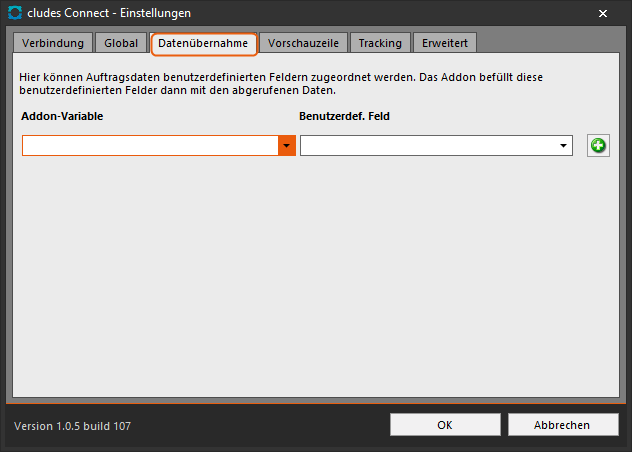632x452 pixels.
Task: Click the description text about Auftragsdaten
Action: point(281,83)
